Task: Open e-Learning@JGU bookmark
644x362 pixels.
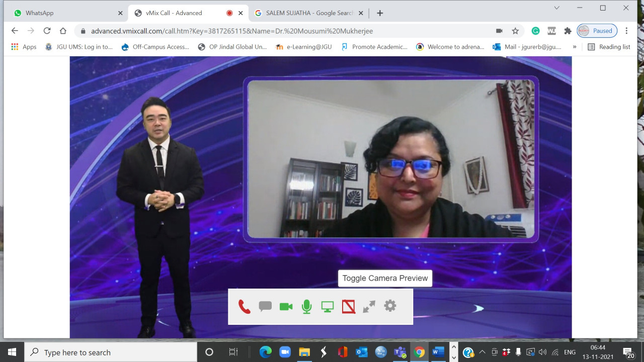Action: tap(303, 47)
